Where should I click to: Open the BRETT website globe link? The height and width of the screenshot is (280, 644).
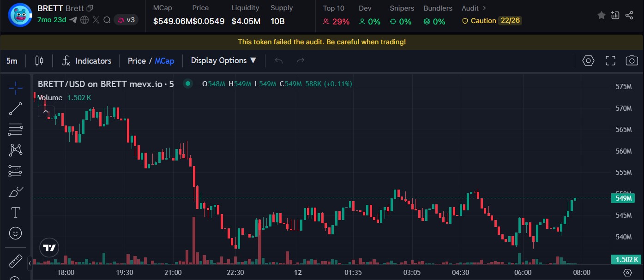point(84,20)
